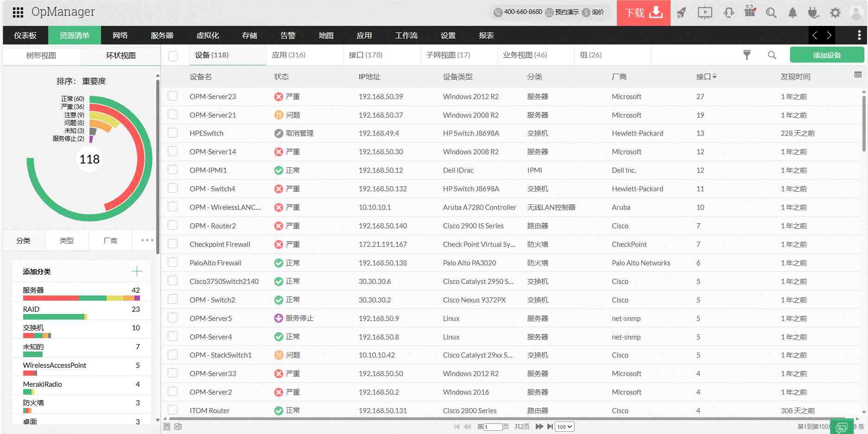Image resolution: width=868 pixels, height=434 pixels.
Task: Click the page number input field
Action: pyautogui.click(x=493, y=427)
